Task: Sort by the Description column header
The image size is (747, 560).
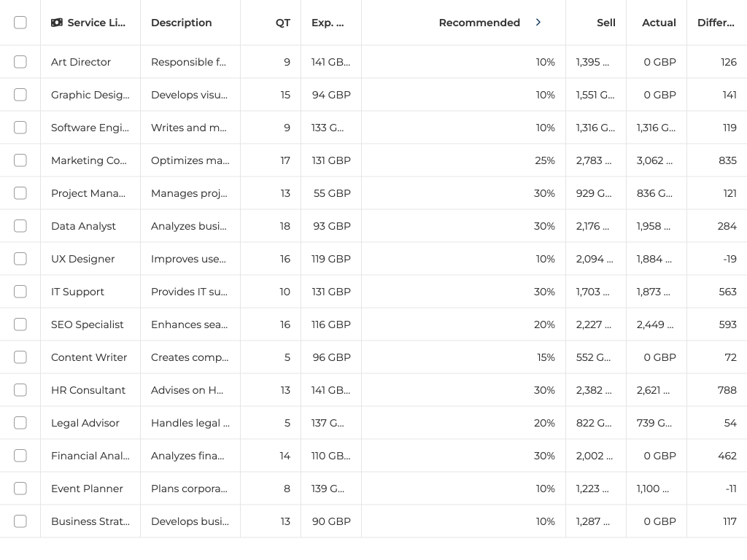Action: tap(182, 23)
